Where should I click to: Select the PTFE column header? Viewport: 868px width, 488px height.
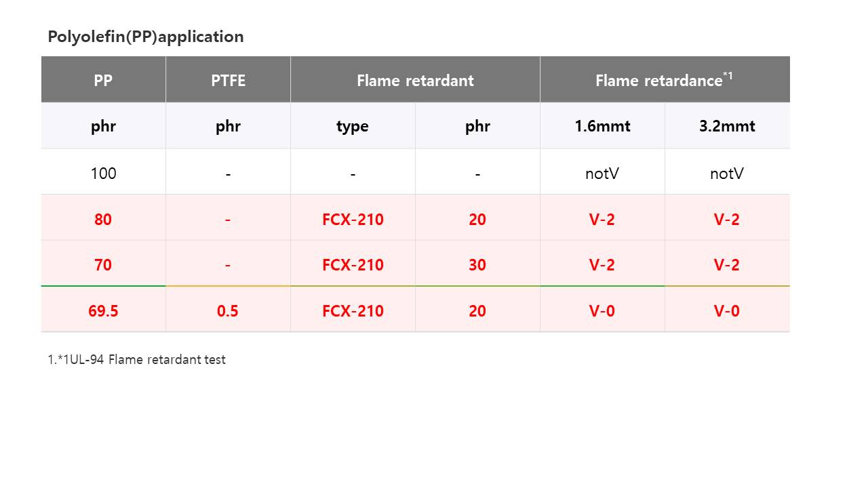pyautogui.click(x=228, y=80)
